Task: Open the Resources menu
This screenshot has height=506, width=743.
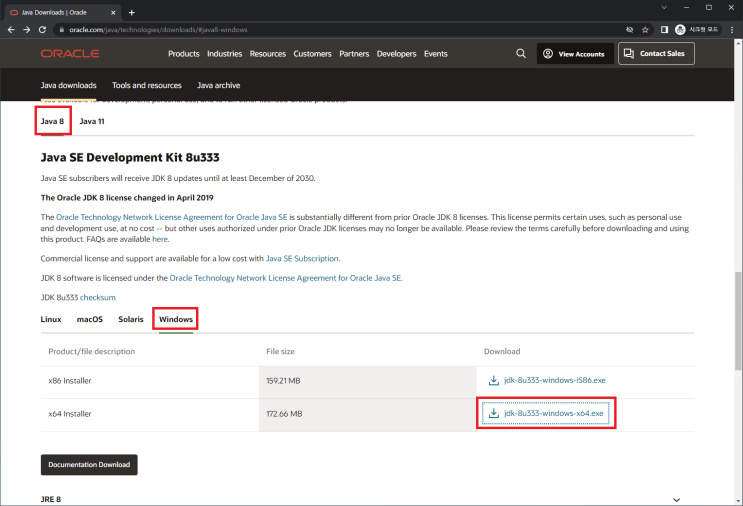Action: click(x=268, y=54)
